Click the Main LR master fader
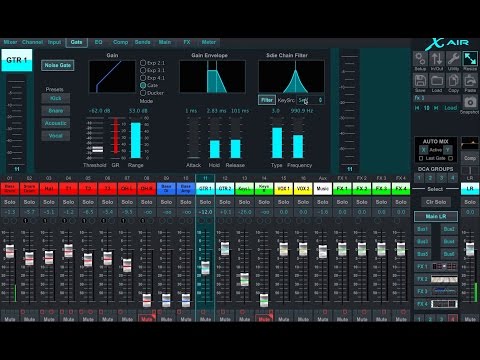 pos(470,249)
